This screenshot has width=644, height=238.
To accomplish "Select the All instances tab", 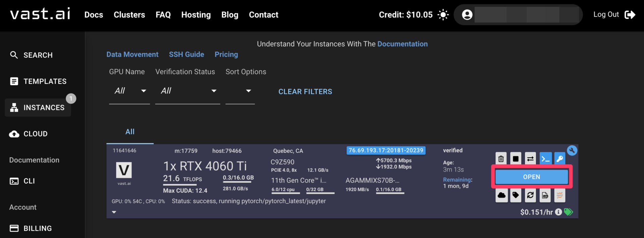I will 130,132.
